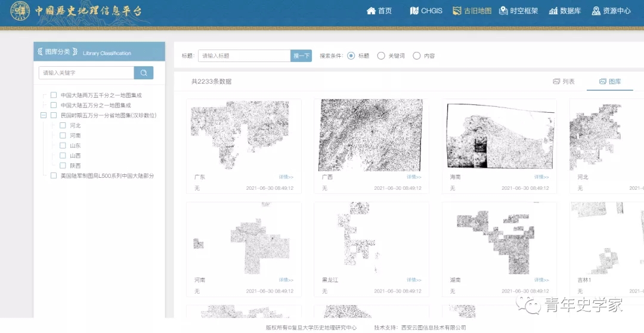644x333 pixels.
Task: Open 详情>> link for 湖南
Action: coord(541,280)
